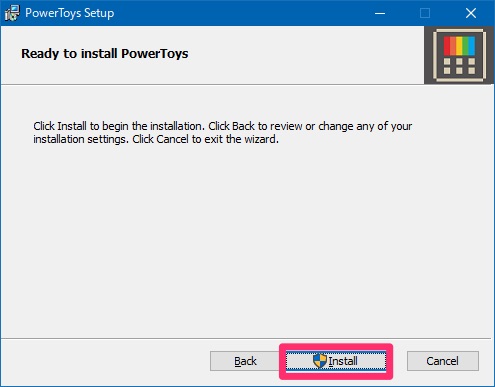The height and width of the screenshot is (387, 495).
Task: Close the PowerToys Setup window
Action: [471, 13]
